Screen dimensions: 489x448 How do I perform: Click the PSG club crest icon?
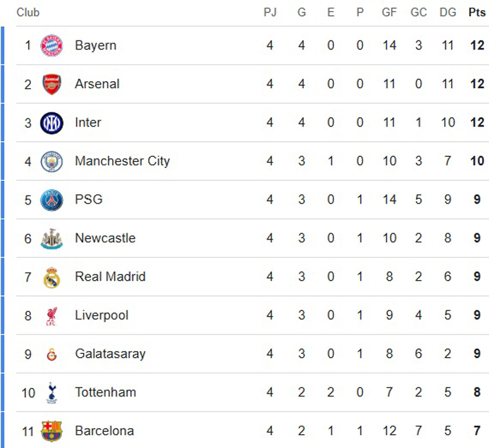click(52, 200)
